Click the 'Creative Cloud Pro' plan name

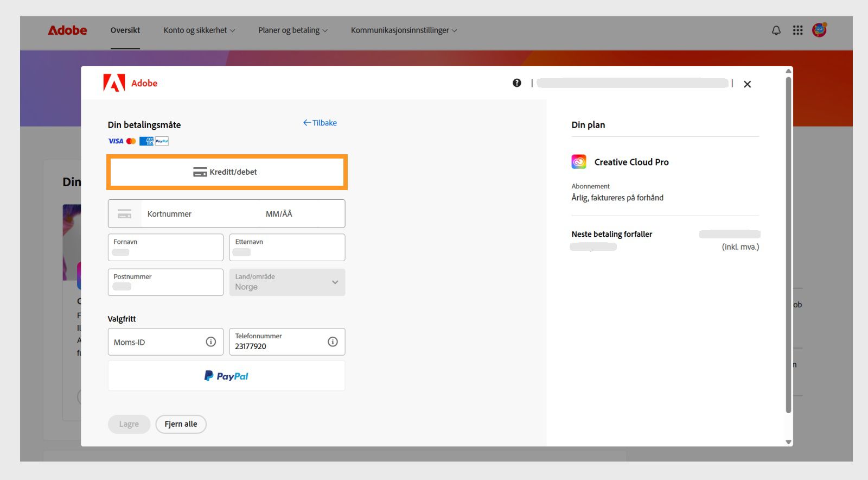631,162
